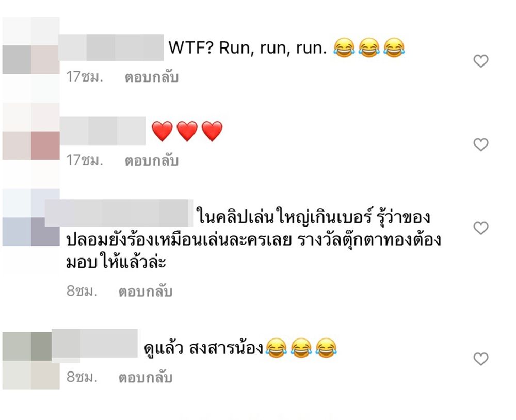This screenshot has width=516, height=420.
Task: Click the 8ชม. timestamp under "มอบให้แล้วล่ะ"
Action: point(82,291)
